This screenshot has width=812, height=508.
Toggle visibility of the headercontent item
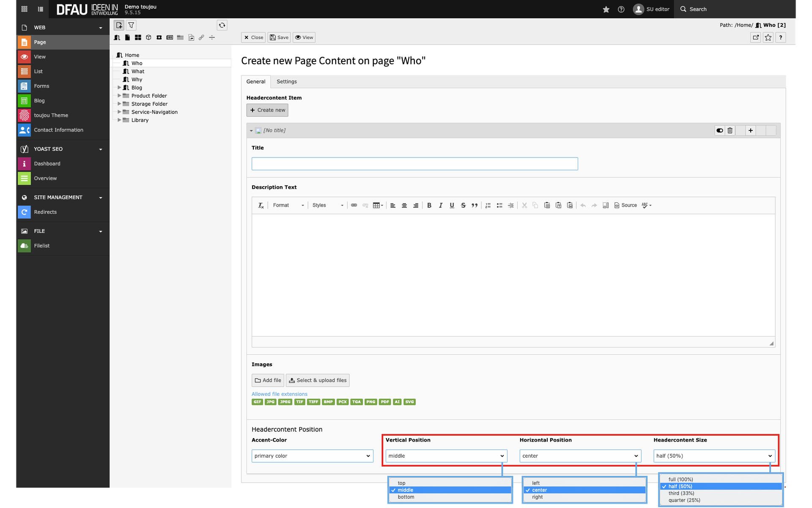(719, 130)
